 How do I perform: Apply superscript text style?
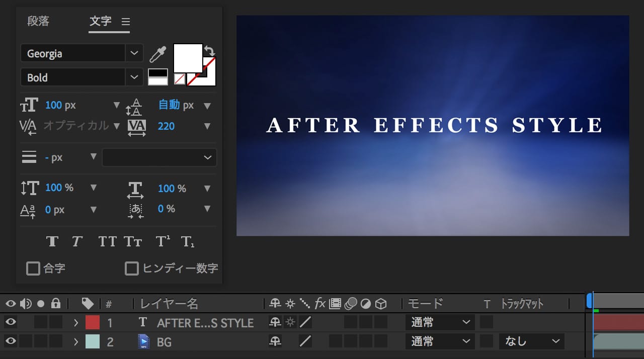(x=162, y=241)
